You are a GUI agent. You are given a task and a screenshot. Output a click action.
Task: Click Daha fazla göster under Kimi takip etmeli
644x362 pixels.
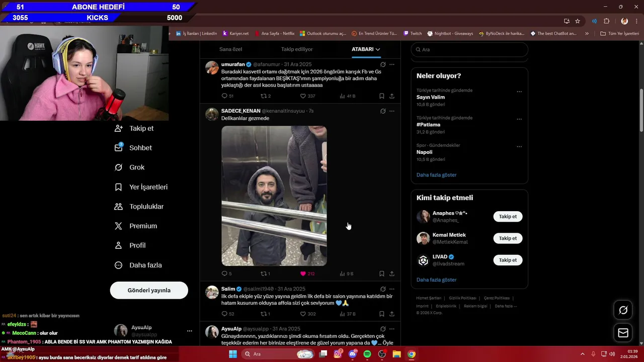coord(436,280)
